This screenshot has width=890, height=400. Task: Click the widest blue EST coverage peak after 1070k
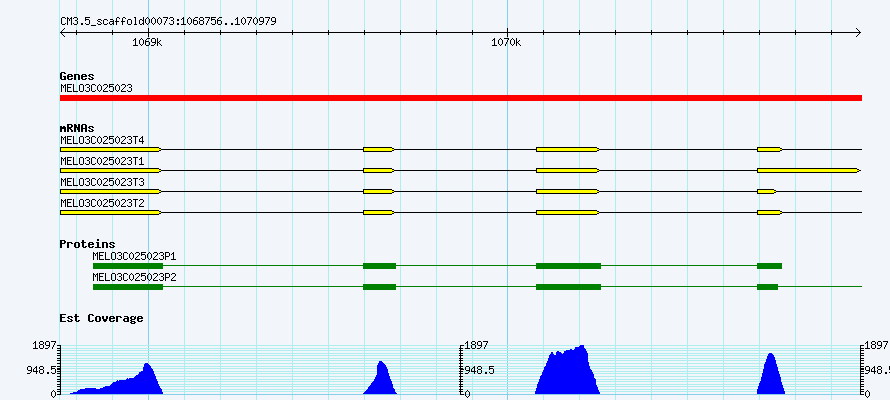coord(568,372)
